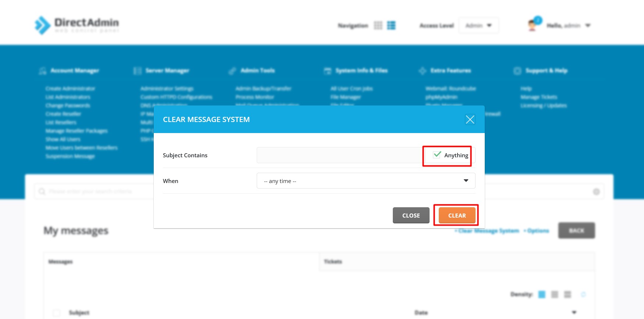
Task: Tick the select-all checkbox beside Subject
Action: [56, 313]
